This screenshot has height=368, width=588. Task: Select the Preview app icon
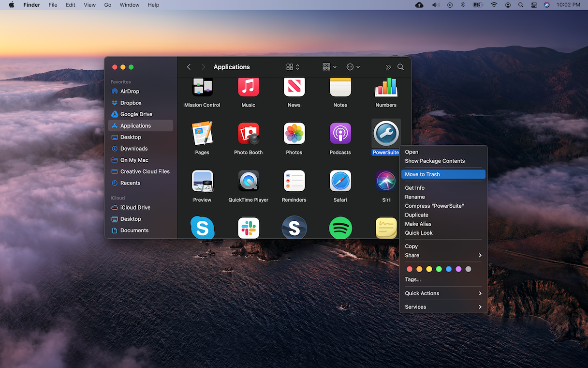pos(202,181)
